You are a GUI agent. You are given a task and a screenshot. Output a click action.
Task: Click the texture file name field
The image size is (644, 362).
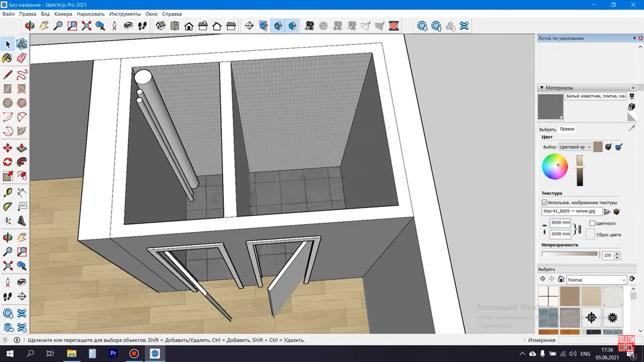(x=572, y=212)
